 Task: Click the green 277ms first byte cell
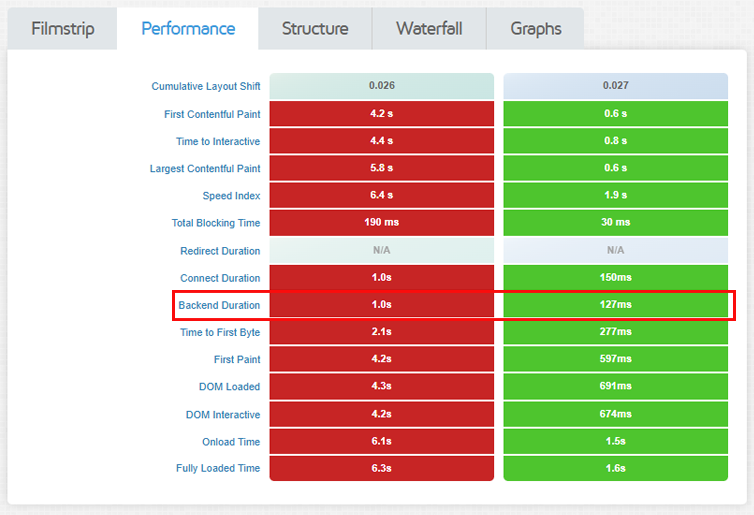616,332
